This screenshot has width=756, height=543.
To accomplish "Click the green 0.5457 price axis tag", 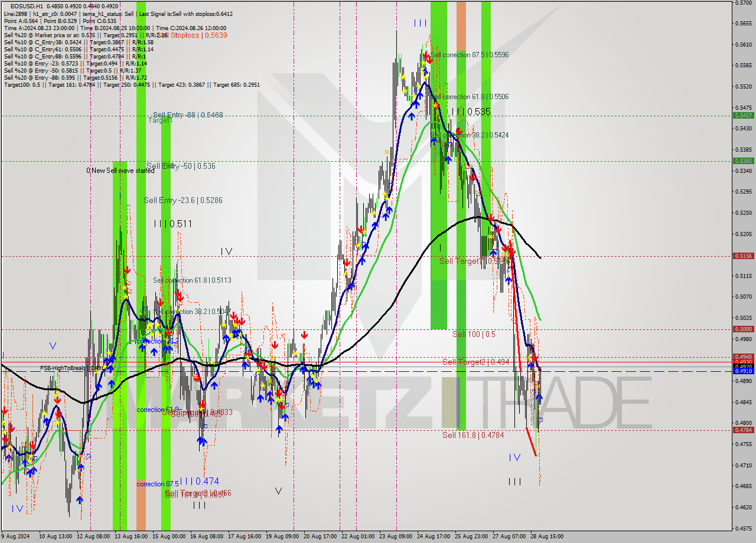I will tap(743, 115).
